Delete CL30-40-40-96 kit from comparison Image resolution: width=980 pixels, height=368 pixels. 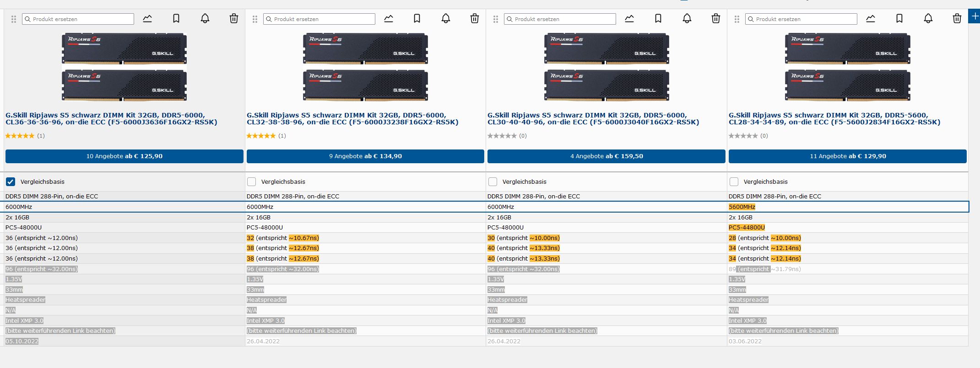pos(716,19)
